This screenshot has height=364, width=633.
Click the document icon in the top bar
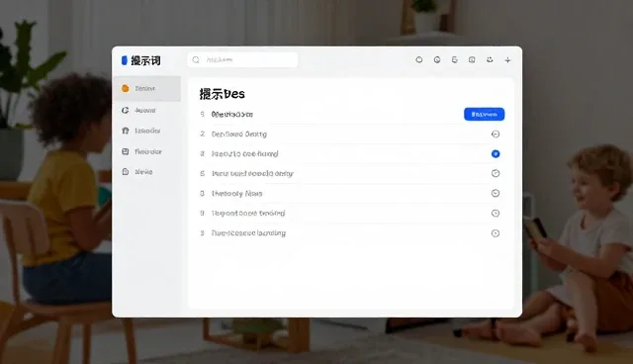(455, 59)
